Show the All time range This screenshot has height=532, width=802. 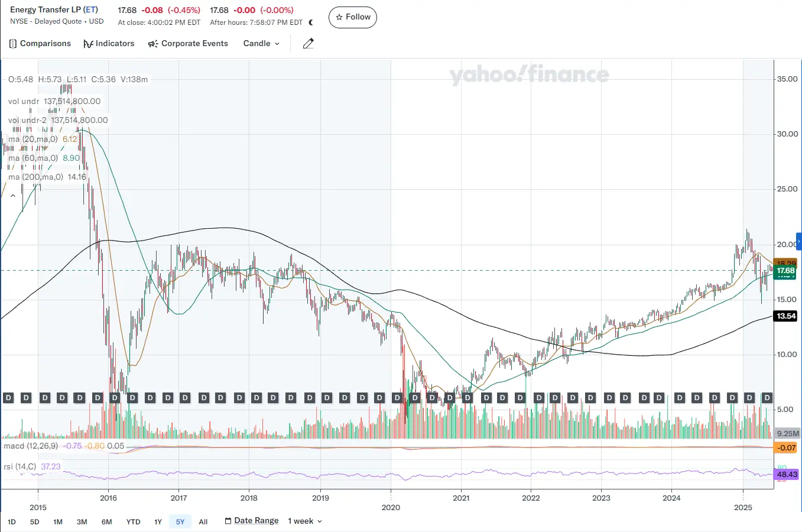[203, 521]
